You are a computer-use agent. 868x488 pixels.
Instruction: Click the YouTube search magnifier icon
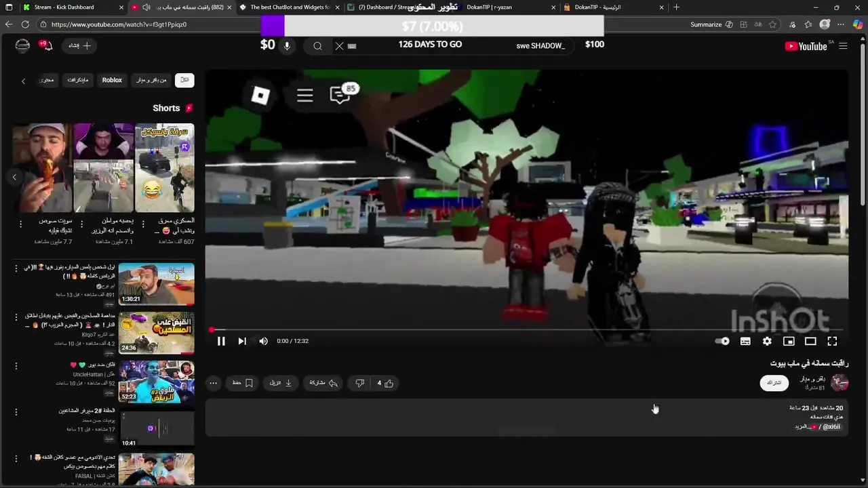pos(317,46)
